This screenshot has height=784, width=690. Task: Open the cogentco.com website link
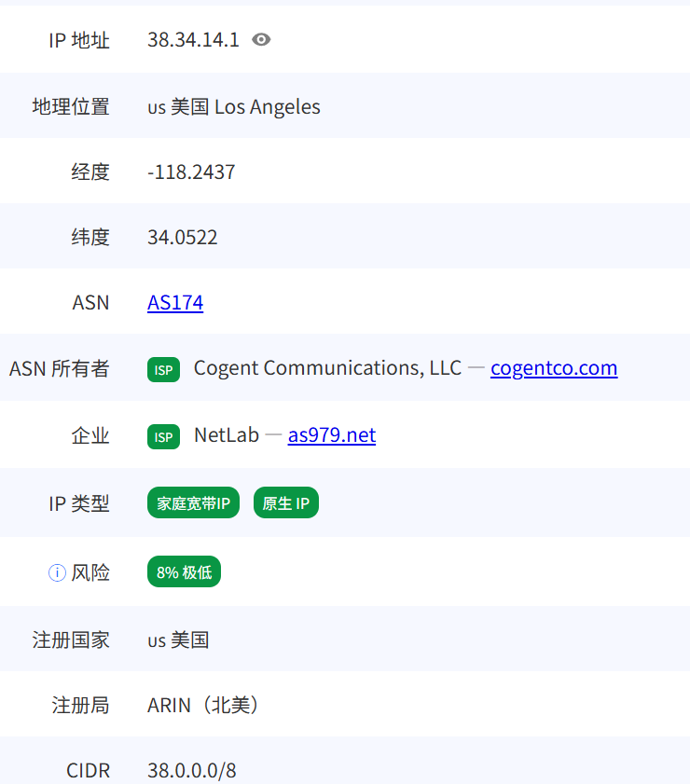click(x=554, y=368)
